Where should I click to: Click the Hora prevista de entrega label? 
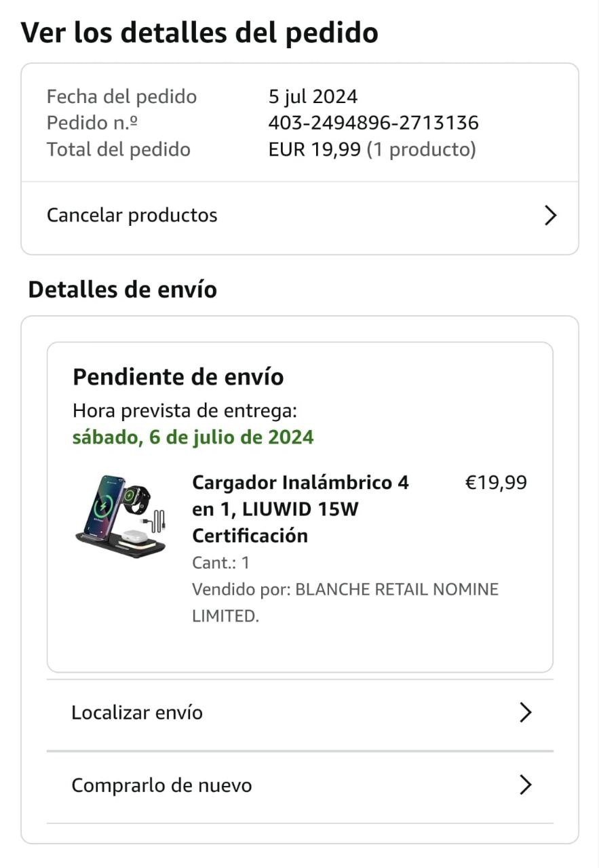pyautogui.click(x=185, y=411)
